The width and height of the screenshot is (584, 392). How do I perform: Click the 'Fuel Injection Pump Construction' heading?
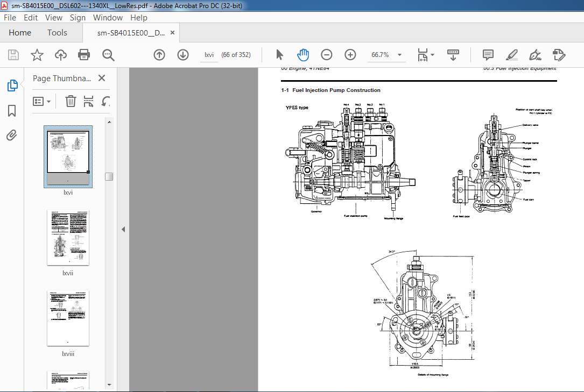[336, 90]
